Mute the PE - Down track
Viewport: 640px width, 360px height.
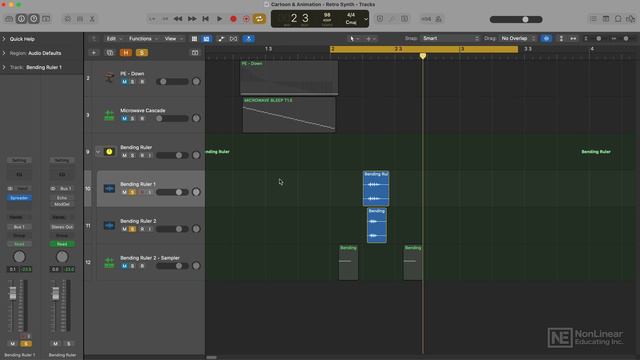pyautogui.click(x=124, y=82)
